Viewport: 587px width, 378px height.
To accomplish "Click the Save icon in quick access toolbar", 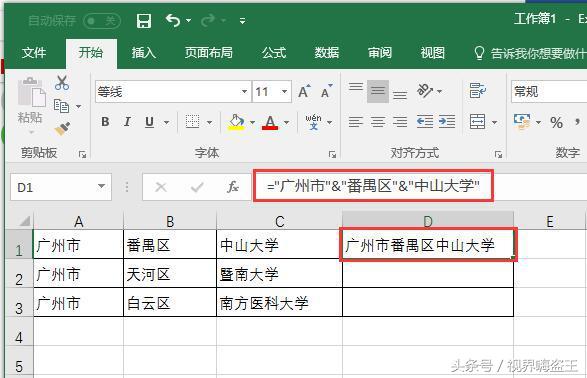I will click(144, 21).
